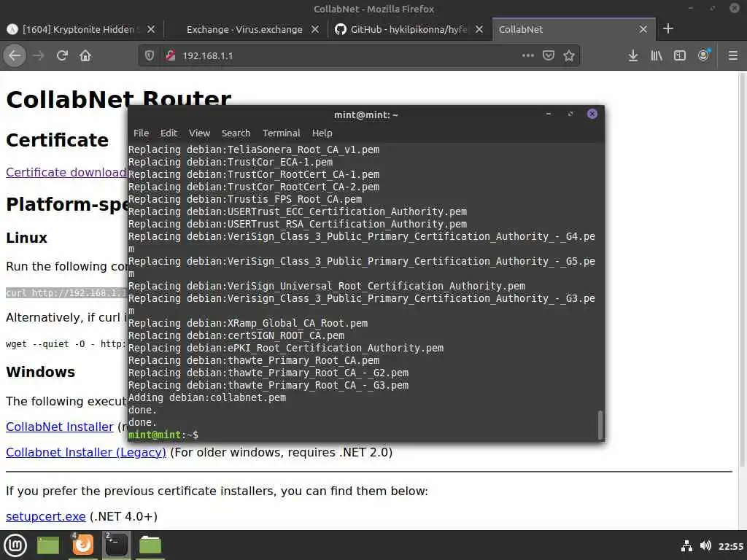Click the wget --quiet command text
Screen dimensions: 747x560
(x=66, y=344)
